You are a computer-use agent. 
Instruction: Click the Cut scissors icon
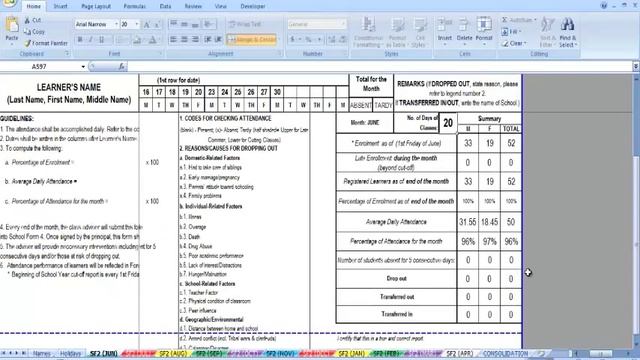tap(27, 20)
